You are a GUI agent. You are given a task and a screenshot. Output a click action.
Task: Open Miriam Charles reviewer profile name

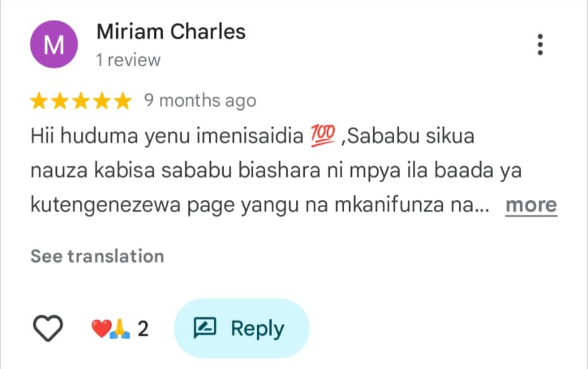click(x=171, y=32)
